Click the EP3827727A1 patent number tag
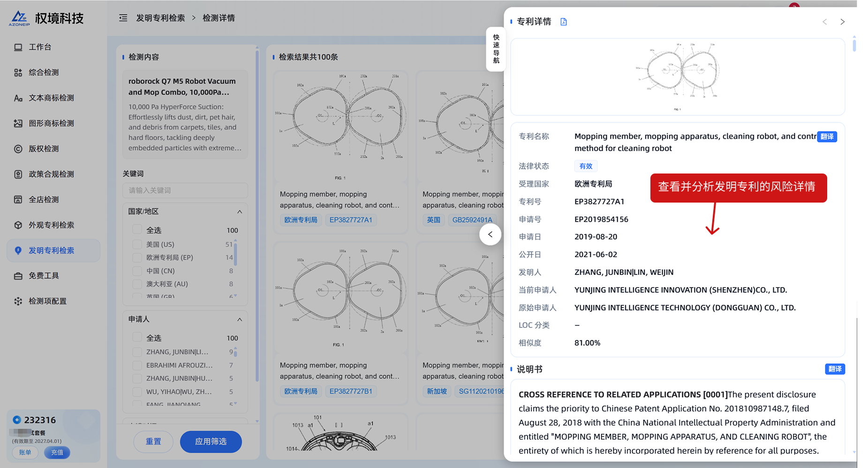Image resolution: width=868 pixels, height=468 pixels. 351,220
